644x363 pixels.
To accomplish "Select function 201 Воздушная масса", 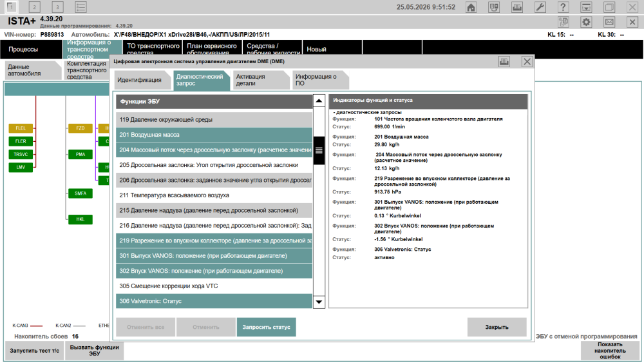I will pyautogui.click(x=214, y=135).
